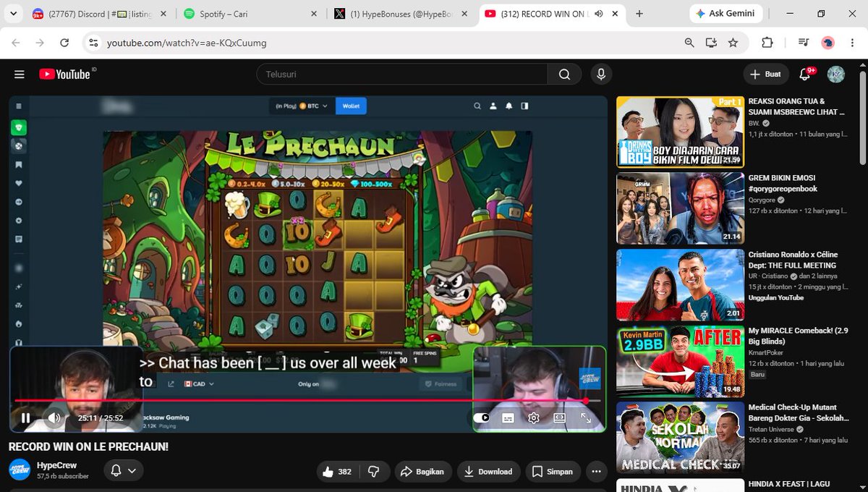Open a new browser tab with plus
Image resolution: width=868 pixels, height=492 pixels.
click(639, 14)
